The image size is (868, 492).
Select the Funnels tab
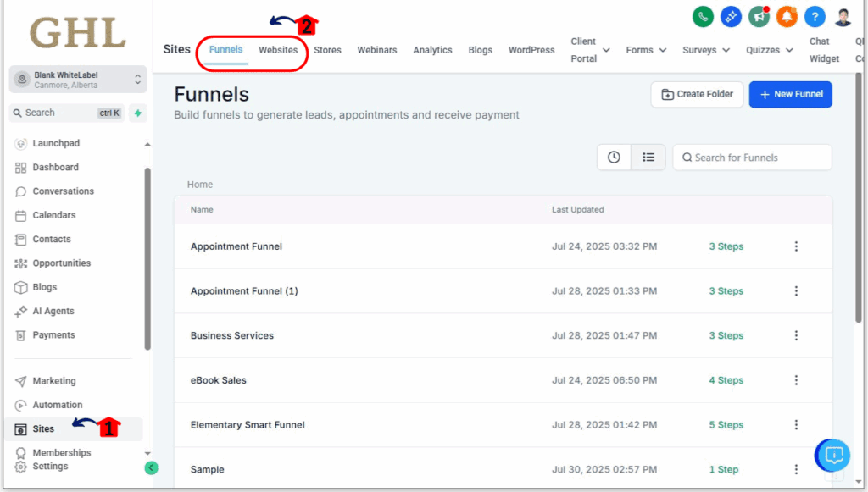225,49
